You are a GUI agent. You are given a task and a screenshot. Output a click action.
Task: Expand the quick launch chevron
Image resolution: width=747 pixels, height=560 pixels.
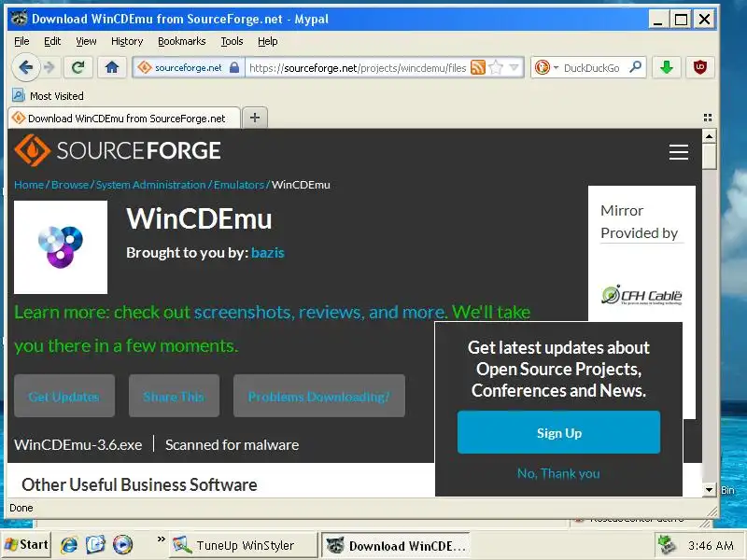coord(161,539)
